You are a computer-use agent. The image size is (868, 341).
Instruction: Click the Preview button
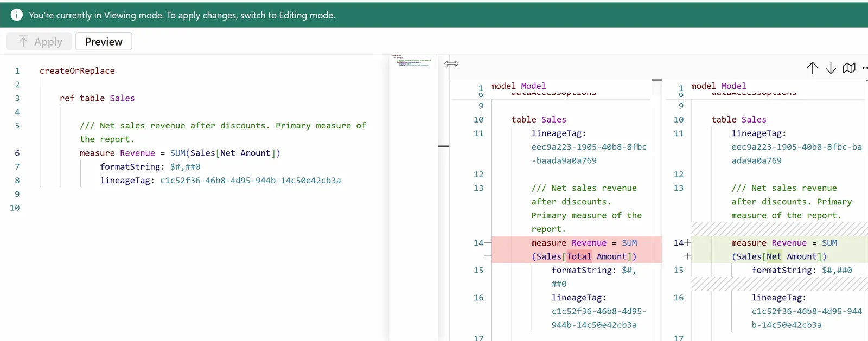104,42
